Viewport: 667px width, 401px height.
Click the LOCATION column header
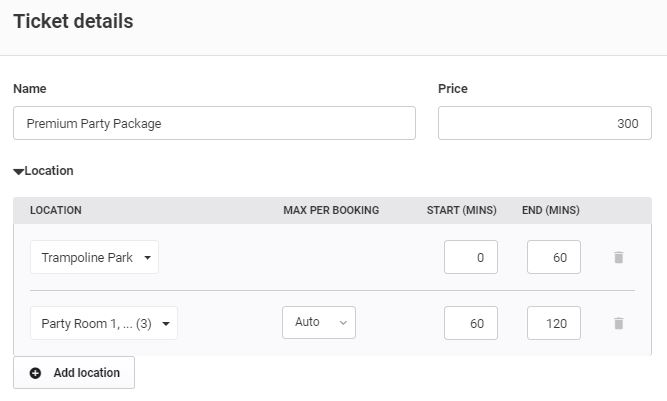(x=56, y=210)
